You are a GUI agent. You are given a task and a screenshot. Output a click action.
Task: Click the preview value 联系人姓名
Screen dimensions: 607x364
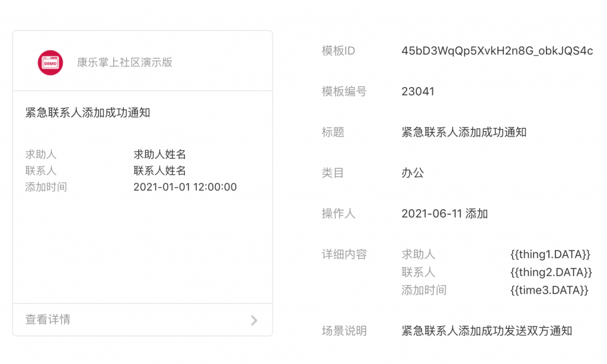160,171
